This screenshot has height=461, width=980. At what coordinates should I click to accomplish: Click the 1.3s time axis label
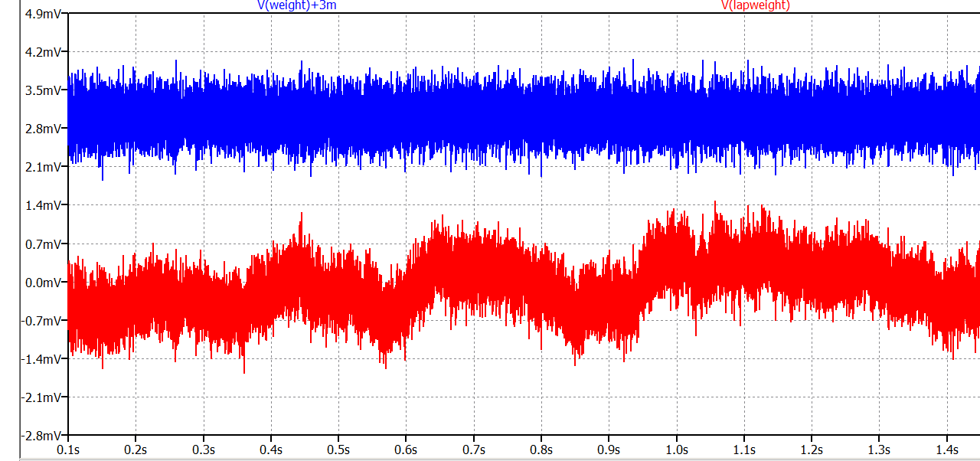pos(879,449)
